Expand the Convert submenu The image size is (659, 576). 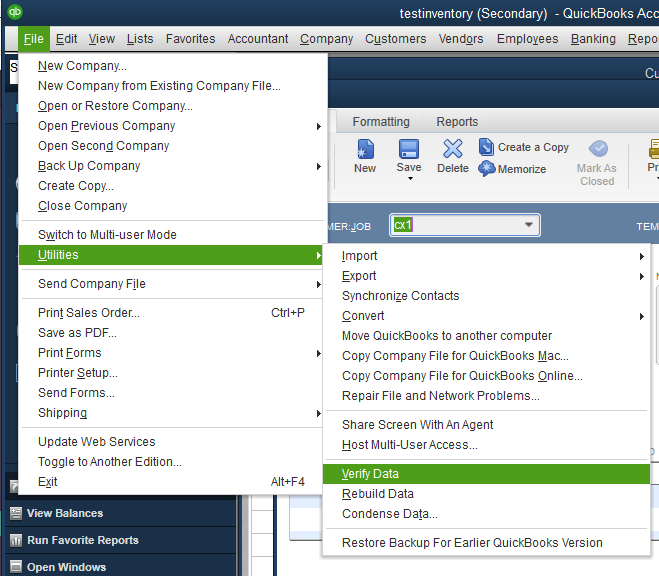tap(641, 316)
